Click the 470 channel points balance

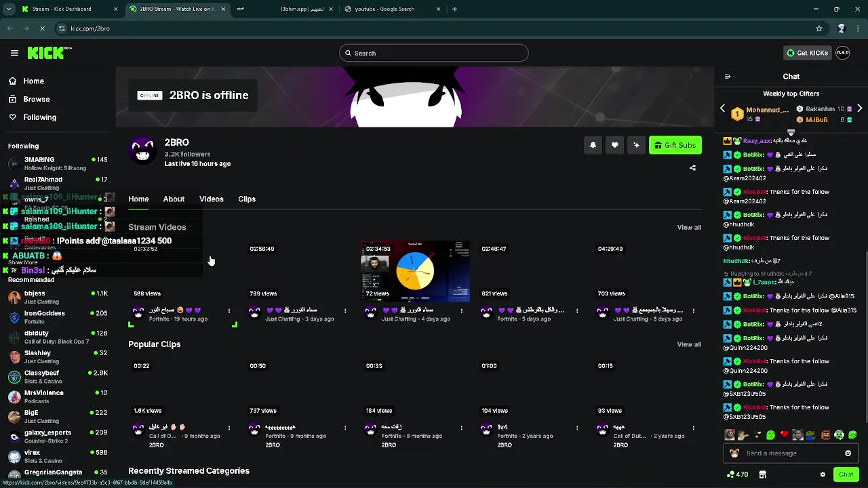click(737, 474)
